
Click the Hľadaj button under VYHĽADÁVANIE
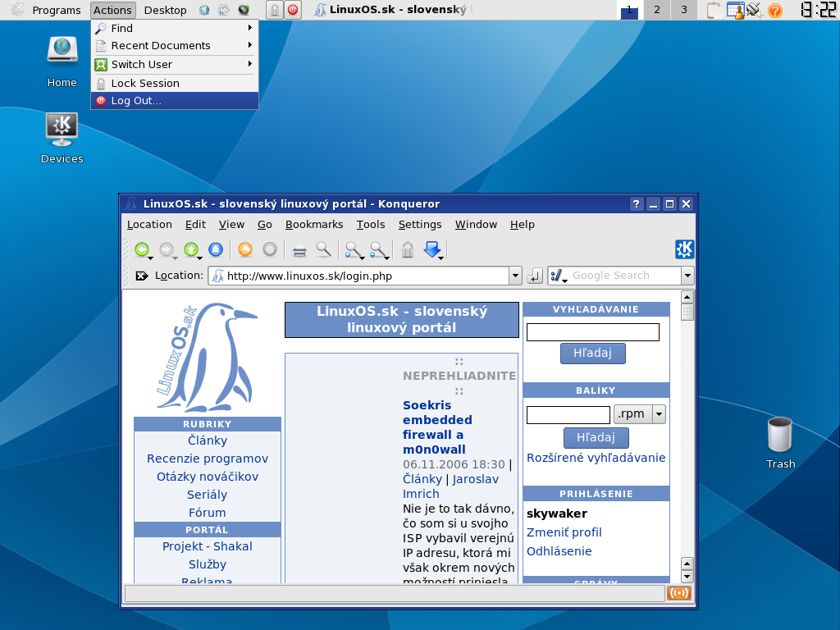(x=592, y=353)
